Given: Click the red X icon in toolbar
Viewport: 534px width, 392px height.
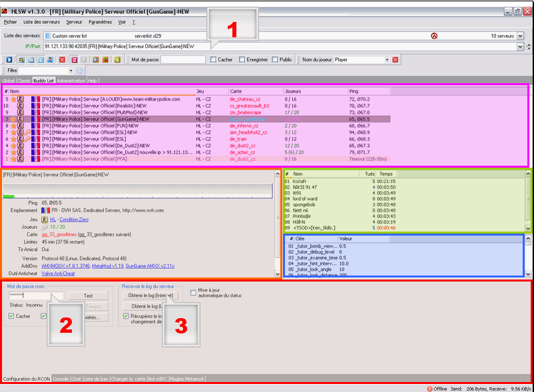Looking at the screenshot, I should click(x=62, y=60).
